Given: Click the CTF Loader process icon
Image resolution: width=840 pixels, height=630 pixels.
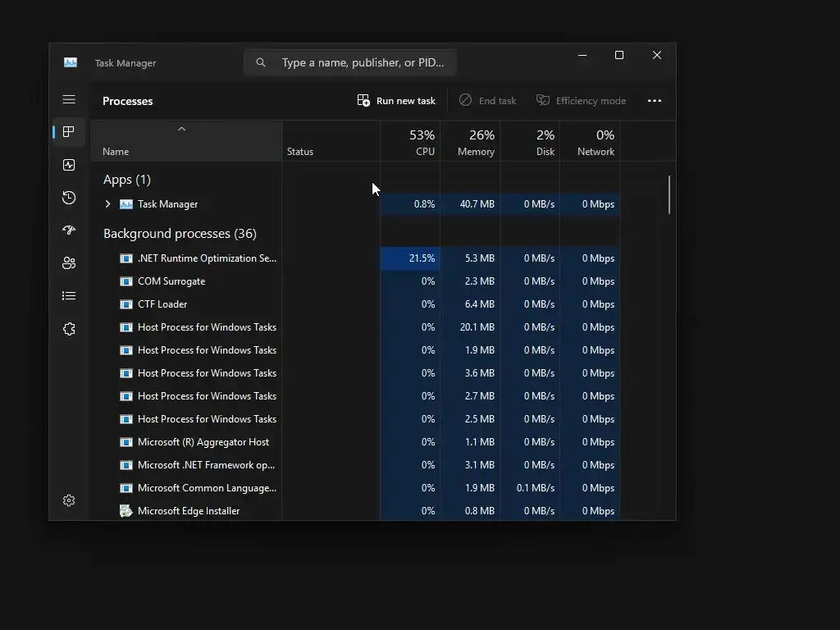Looking at the screenshot, I should tap(126, 304).
